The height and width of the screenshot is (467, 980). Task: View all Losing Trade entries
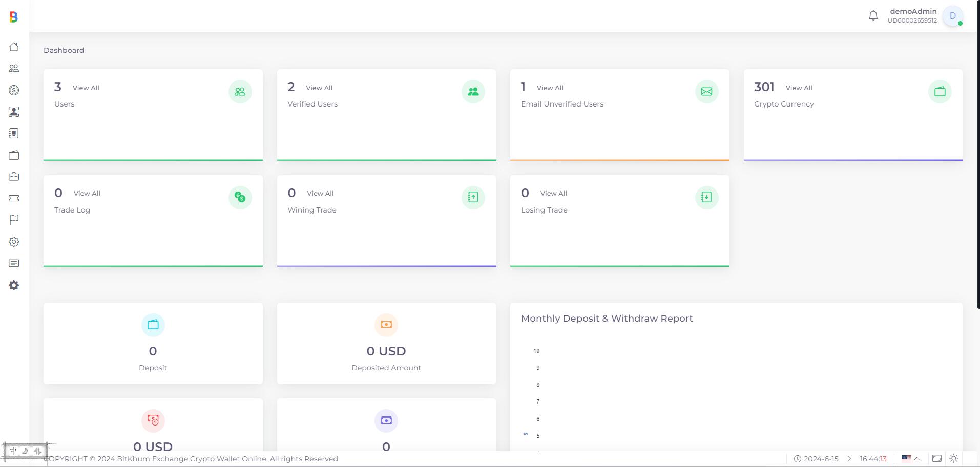554,194
